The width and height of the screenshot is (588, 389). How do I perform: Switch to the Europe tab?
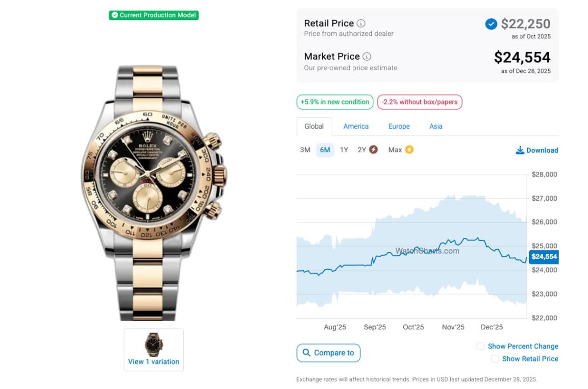coord(399,126)
